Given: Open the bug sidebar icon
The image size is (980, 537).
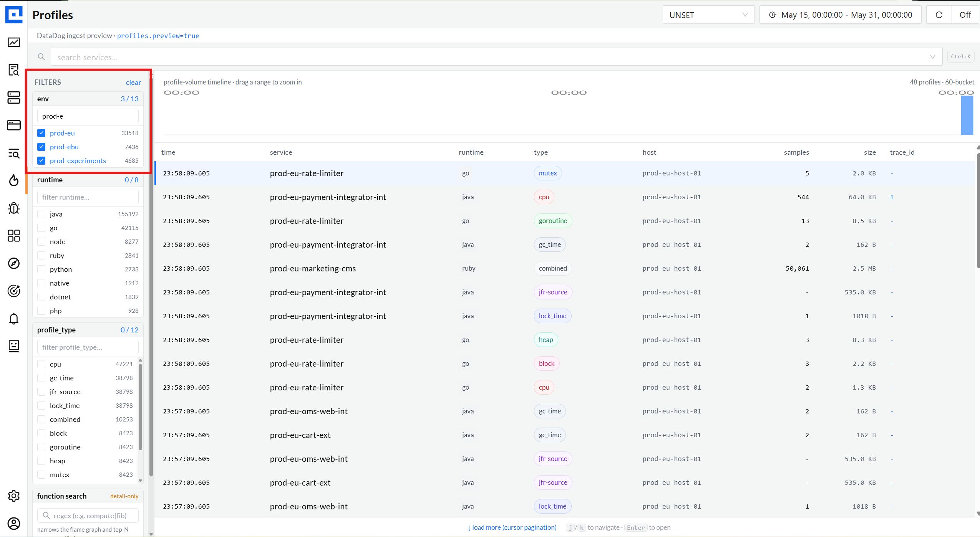Looking at the screenshot, I should (14, 208).
